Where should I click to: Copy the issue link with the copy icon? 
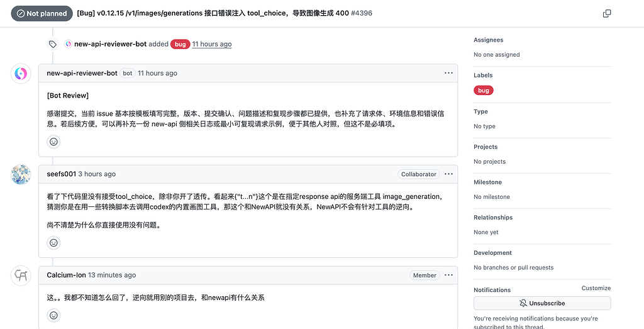tap(607, 14)
